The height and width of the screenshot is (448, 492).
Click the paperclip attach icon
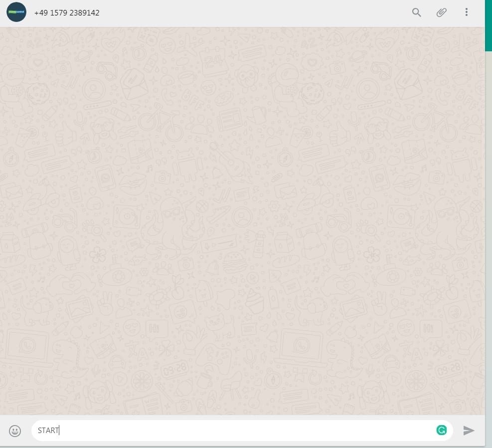tap(441, 12)
